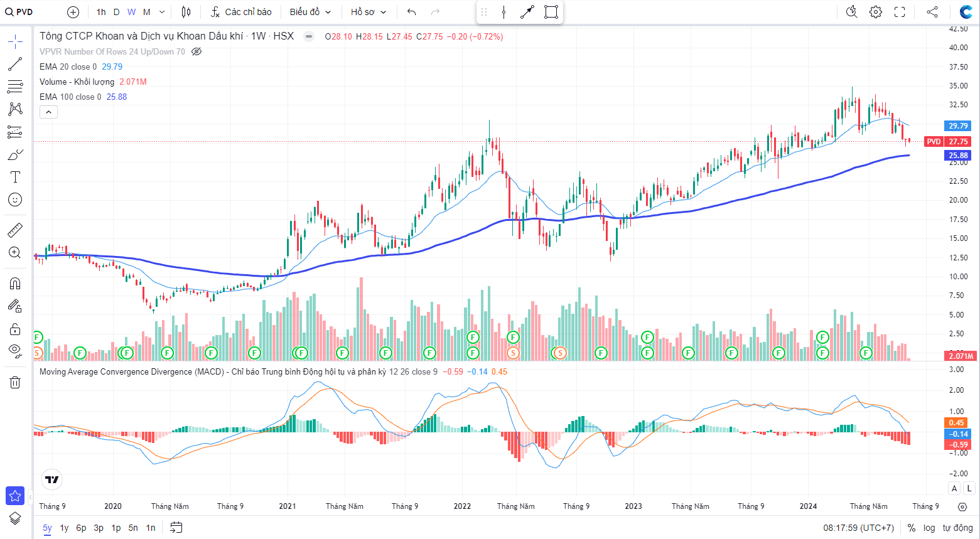Toggle magnet mode for drawings
The width and height of the screenshot is (980, 539).
[x=15, y=284]
